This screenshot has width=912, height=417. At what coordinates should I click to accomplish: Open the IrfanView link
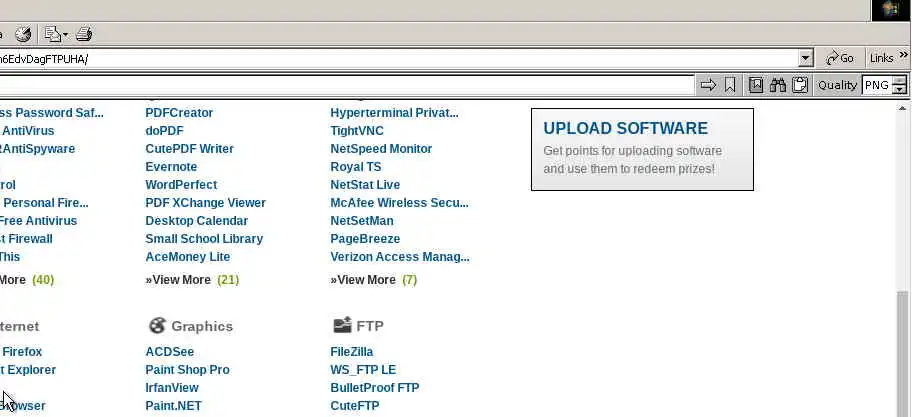tap(172, 388)
